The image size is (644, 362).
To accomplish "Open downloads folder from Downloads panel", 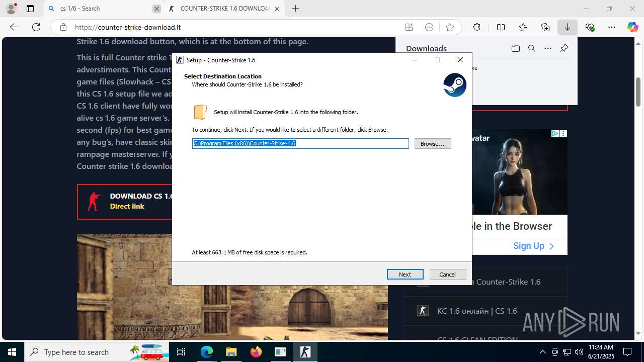I will pyautogui.click(x=516, y=48).
